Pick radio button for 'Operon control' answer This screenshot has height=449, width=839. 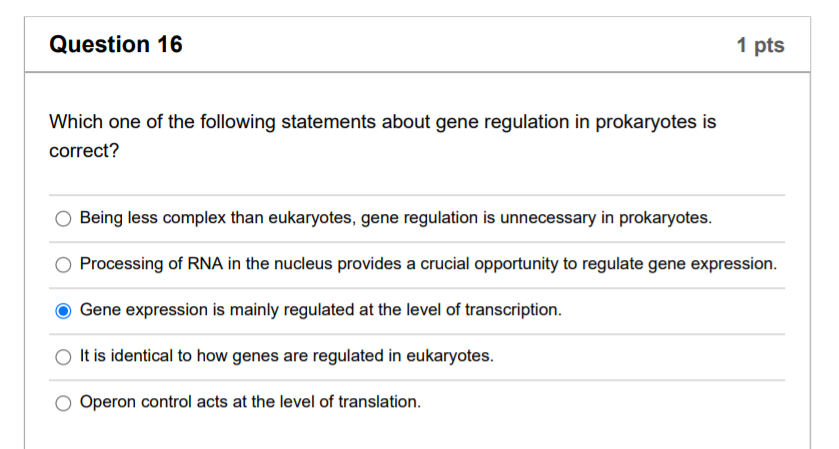63,402
